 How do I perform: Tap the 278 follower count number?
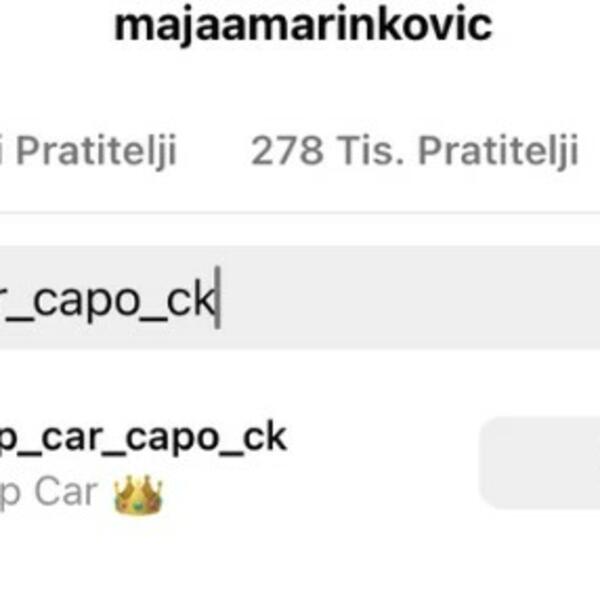coord(287,150)
